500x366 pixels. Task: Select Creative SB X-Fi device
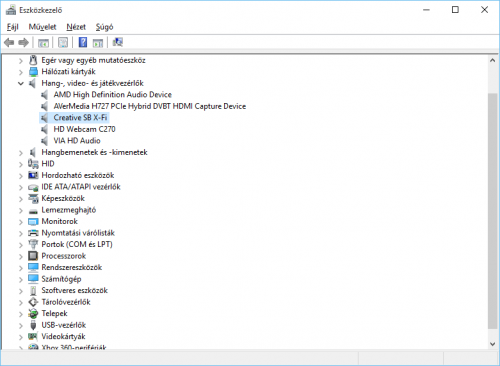coord(80,118)
